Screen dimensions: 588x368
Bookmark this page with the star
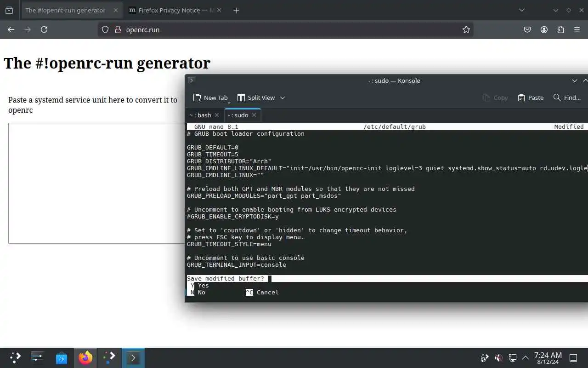tap(466, 29)
